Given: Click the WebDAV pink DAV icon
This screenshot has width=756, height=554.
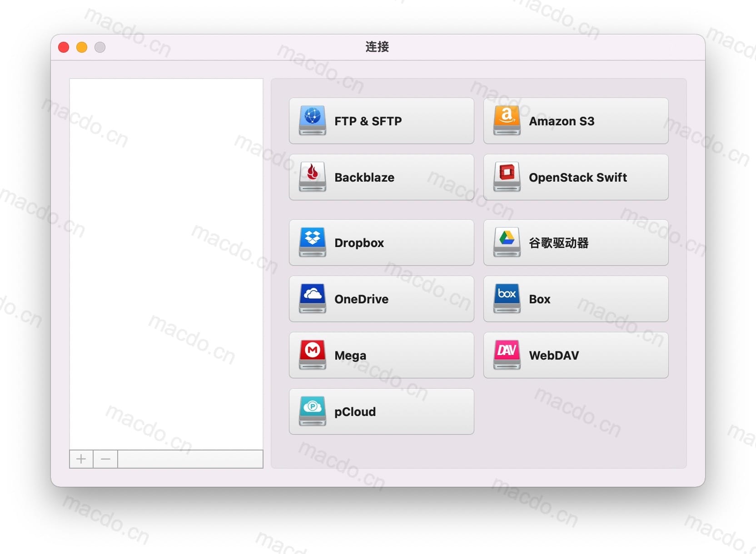Looking at the screenshot, I should click(x=507, y=355).
